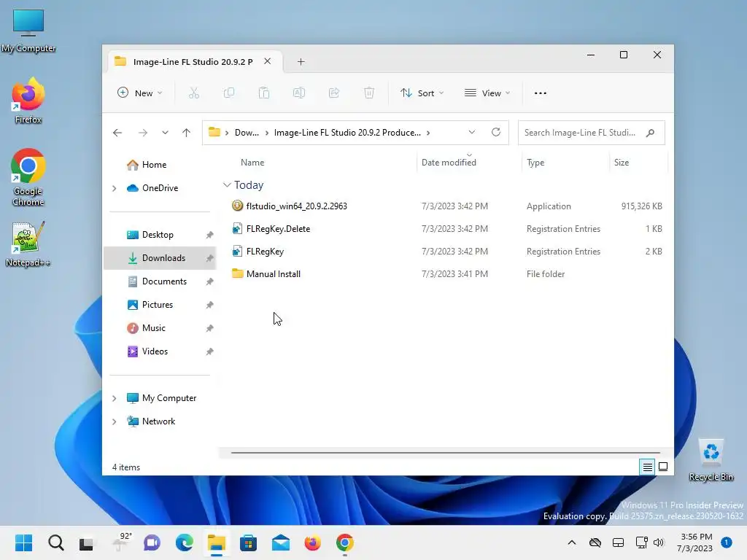Go up one folder level
747x560 pixels.
[186, 133]
